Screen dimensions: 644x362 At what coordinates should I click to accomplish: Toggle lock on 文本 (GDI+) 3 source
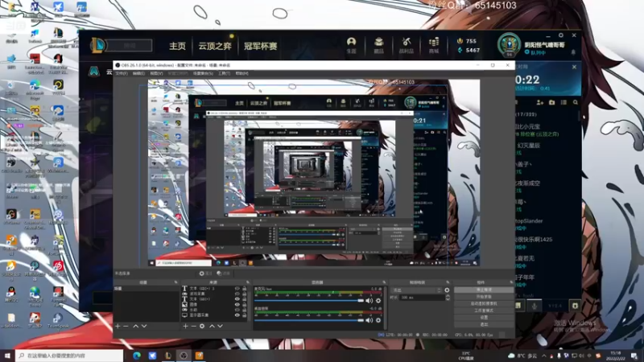[x=245, y=289]
